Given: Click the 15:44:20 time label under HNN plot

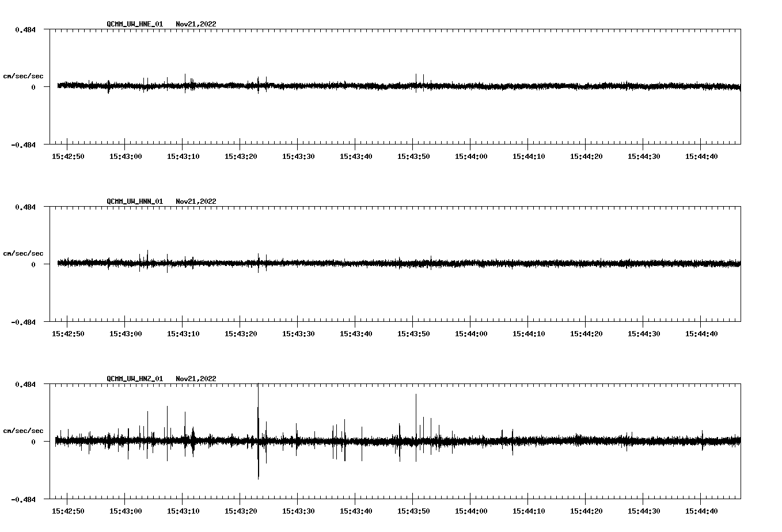Looking at the screenshot, I should (586, 334).
